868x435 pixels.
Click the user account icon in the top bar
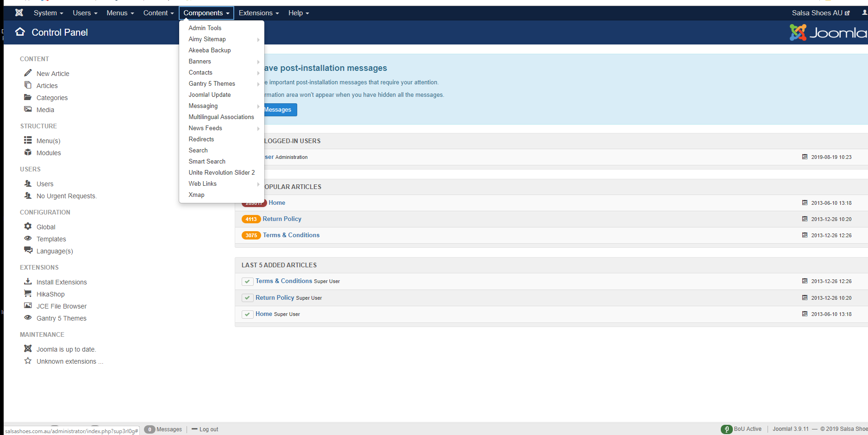click(x=864, y=13)
